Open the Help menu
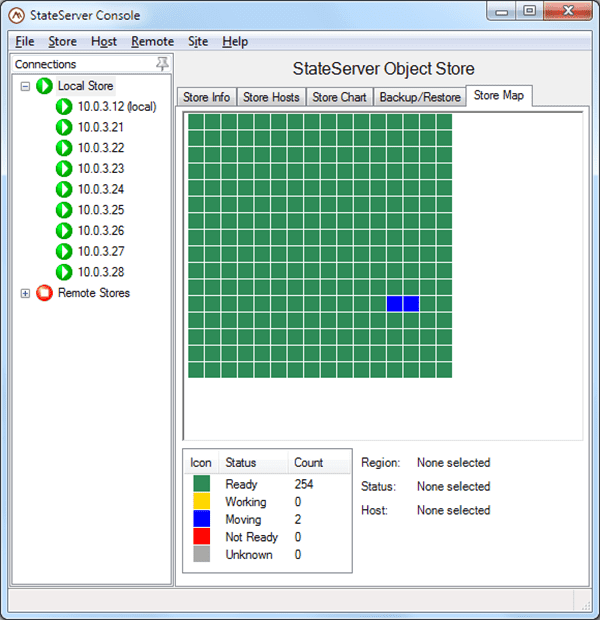 point(235,41)
